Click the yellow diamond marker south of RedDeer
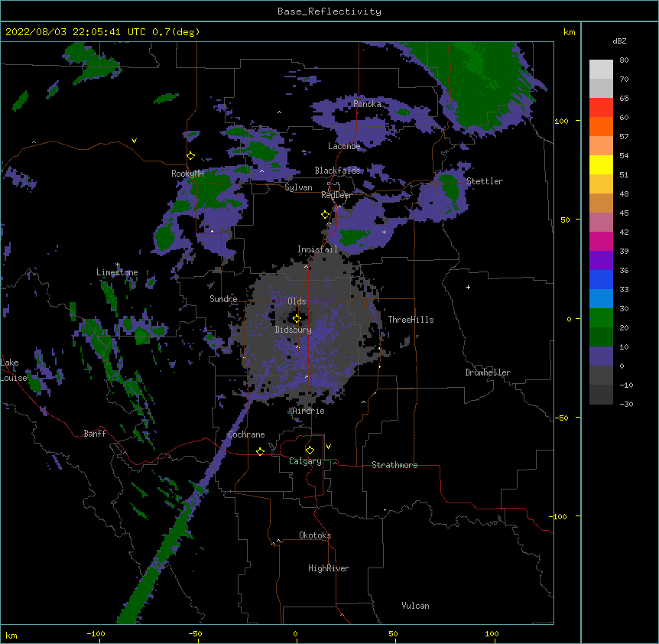 (326, 215)
